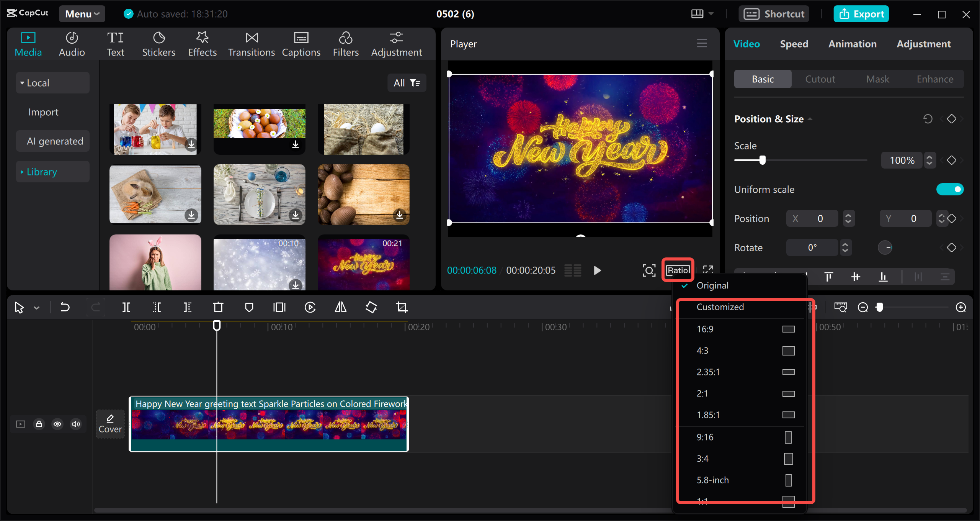The height and width of the screenshot is (521, 980).
Task: Open the All filter dropdown
Action: (x=407, y=83)
